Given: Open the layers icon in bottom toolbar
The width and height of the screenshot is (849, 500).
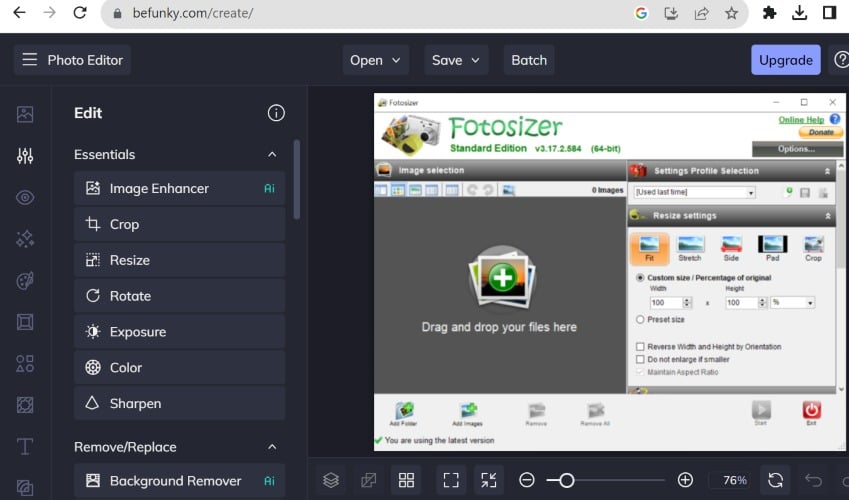Looking at the screenshot, I should [331, 480].
